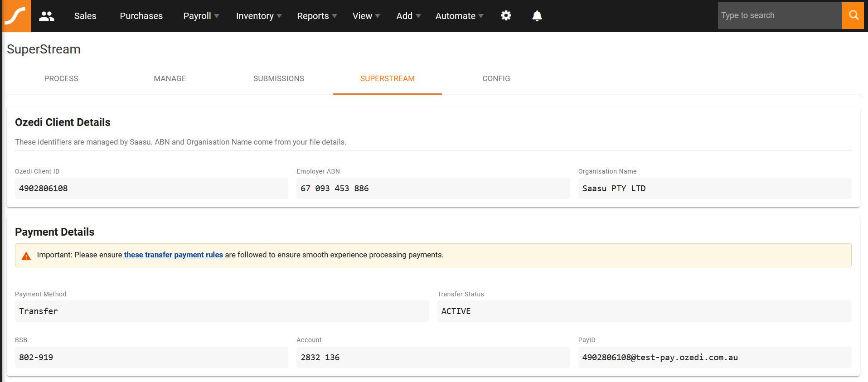The height and width of the screenshot is (382, 868).
Task: Click the 'Type to search' box
Action: coord(780,15)
